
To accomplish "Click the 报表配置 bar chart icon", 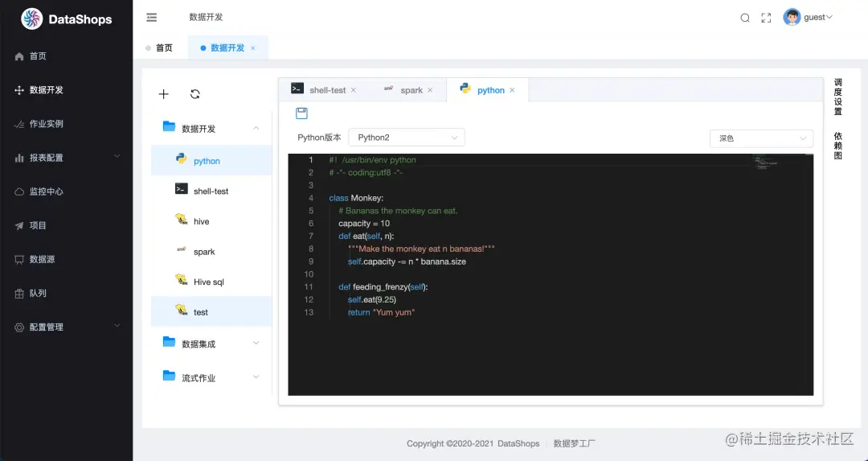I will [19, 158].
